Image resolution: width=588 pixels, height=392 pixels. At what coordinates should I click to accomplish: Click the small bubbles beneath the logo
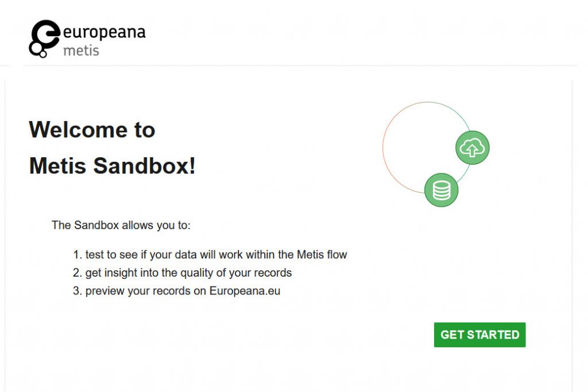point(38,51)
